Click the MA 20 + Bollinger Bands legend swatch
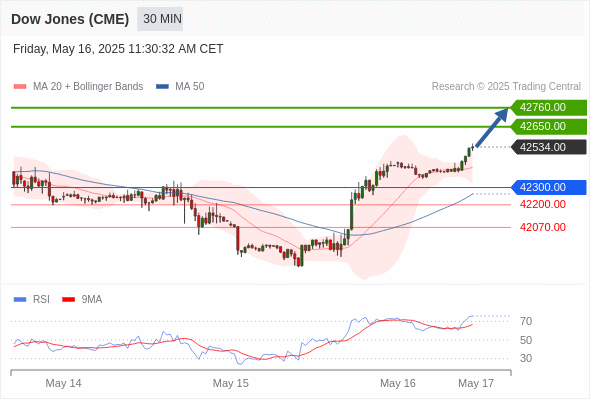The height and width of the screenshot is (400, 590). [x=20, y=87]
